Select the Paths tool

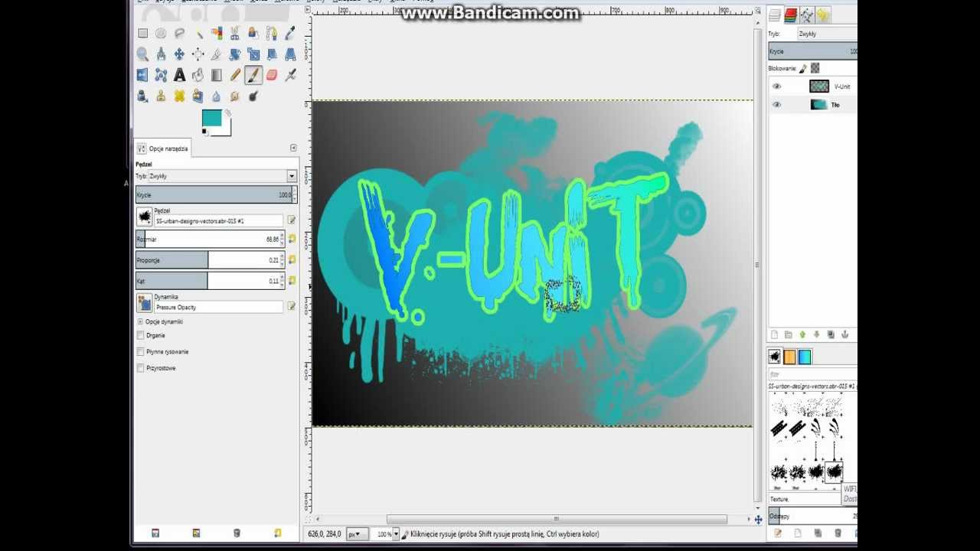[272, 33]
